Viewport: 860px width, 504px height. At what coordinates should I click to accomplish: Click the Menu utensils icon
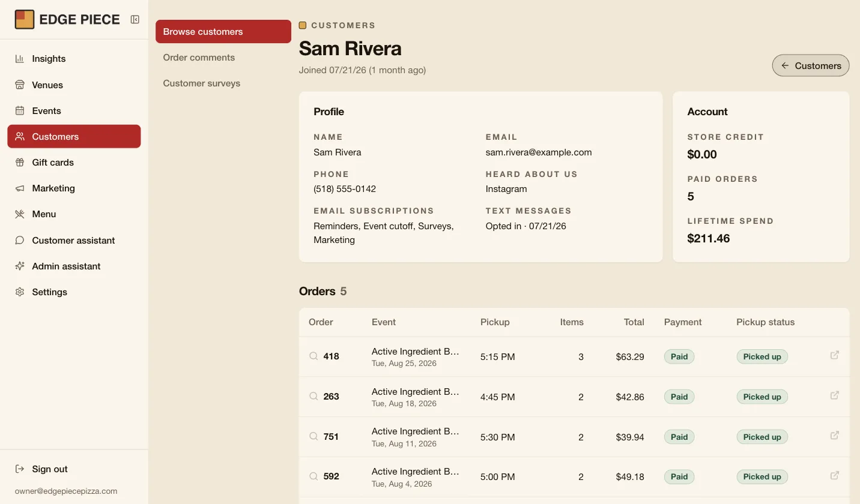click(20, 214)
